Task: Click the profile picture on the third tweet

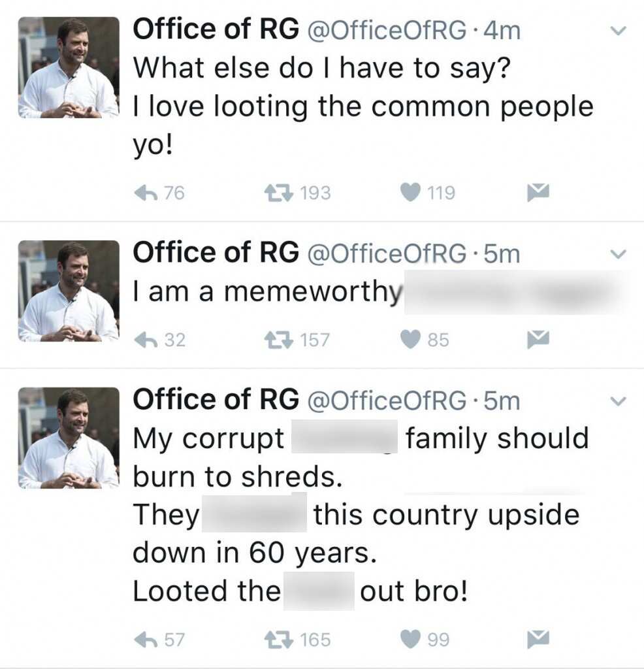Action: 69,438
